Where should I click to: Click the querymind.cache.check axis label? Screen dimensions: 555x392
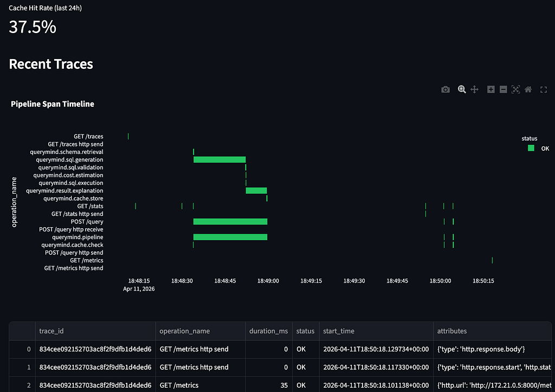point(72,245)
